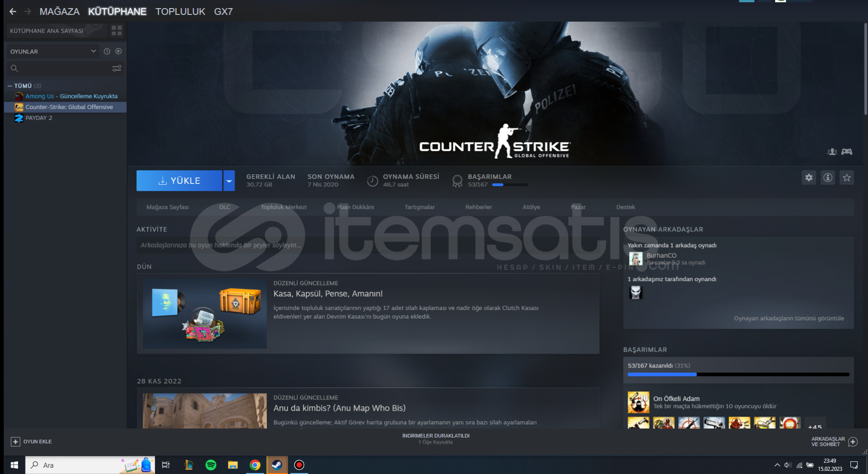Image resolution: width=868 pixels, height=474 pixels.
Task: Open the TOPLULUK community menu
Action: 180,12
